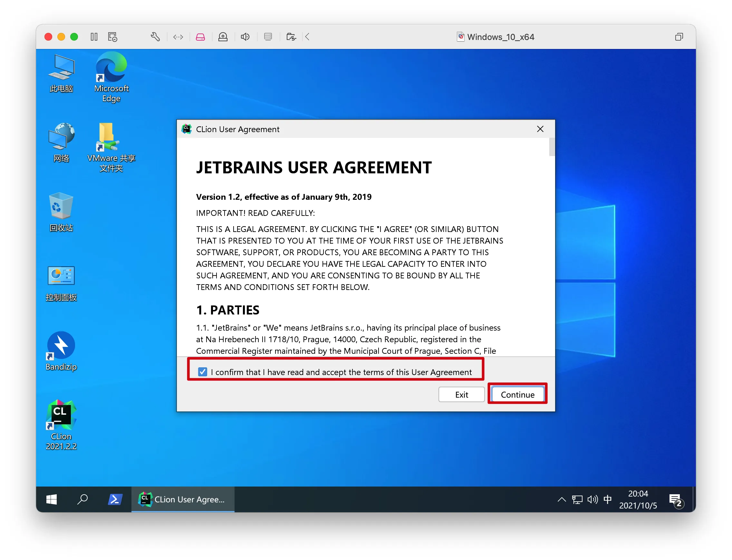
Task: Pause the VM with the toolbar pause icon
Action: [x=94, y=37]
